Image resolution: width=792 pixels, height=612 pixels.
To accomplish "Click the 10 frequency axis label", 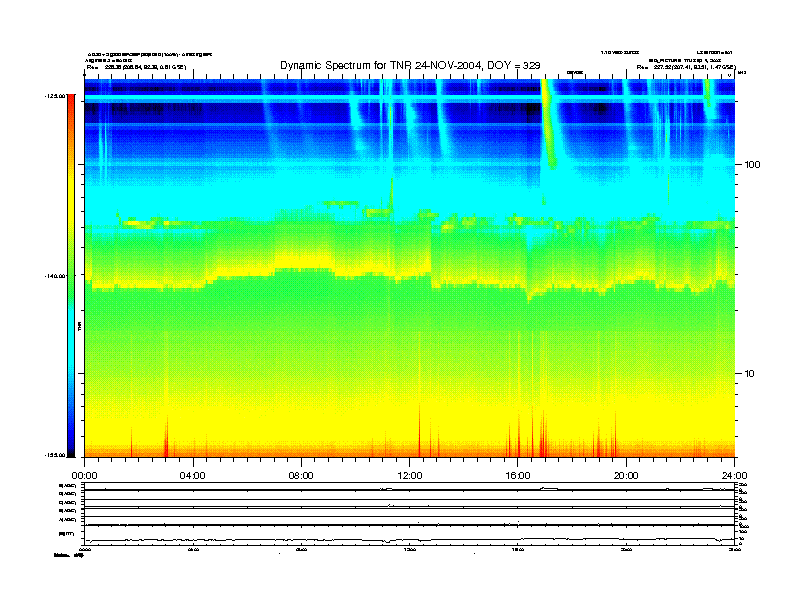I will tap(749, 374).
